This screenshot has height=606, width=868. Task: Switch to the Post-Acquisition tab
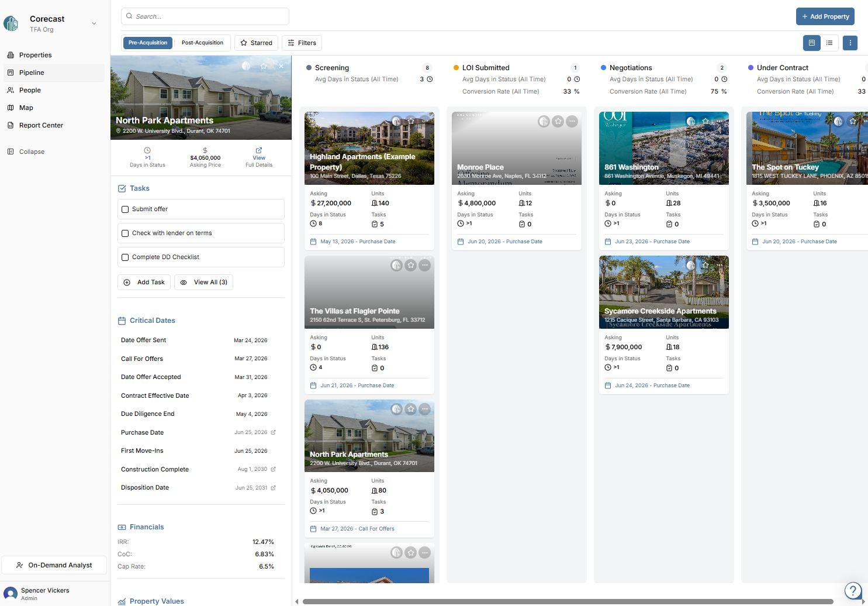[x=202, y=43]
